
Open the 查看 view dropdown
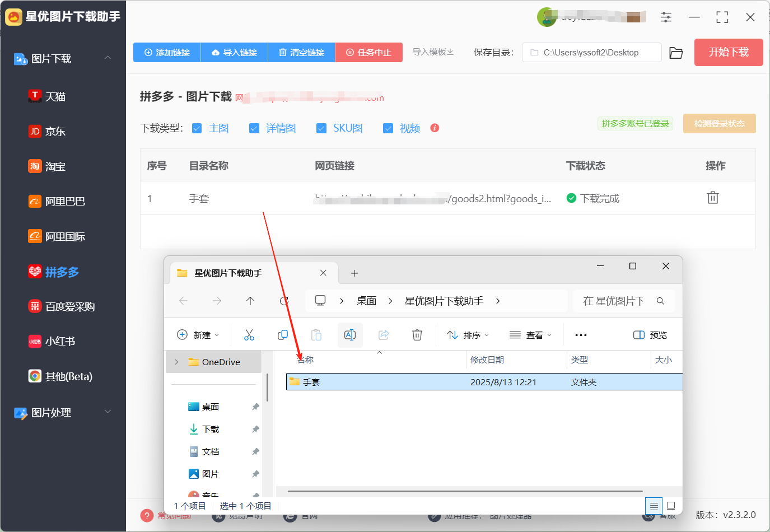(x=530, y=335)
